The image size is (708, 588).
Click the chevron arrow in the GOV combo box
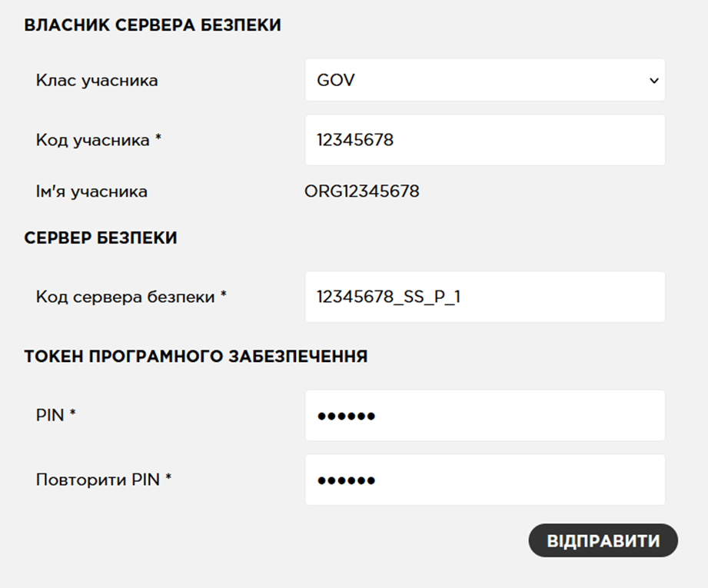click(x=653, y=81)
